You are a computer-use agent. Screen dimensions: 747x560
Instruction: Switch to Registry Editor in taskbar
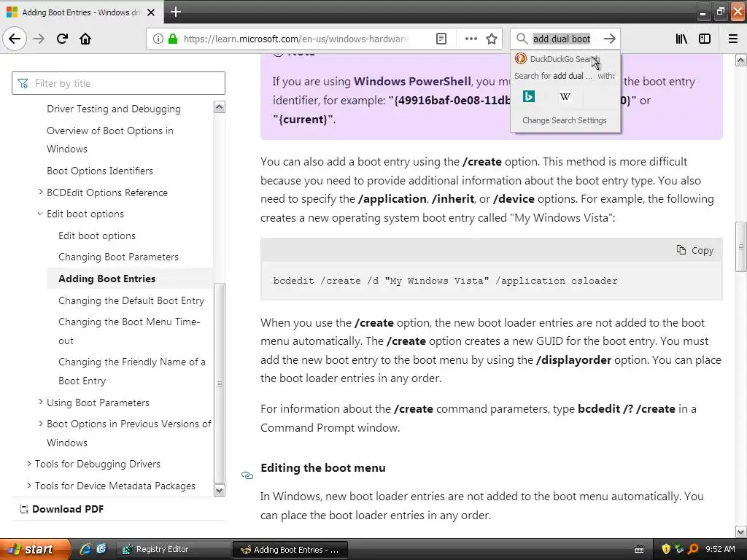[x=172, y=550]
